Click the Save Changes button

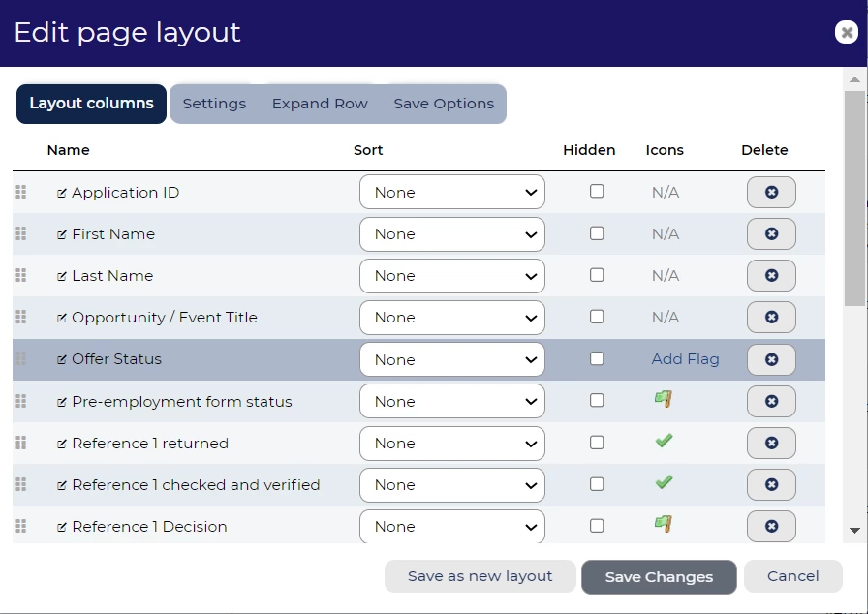coord(659,577)
